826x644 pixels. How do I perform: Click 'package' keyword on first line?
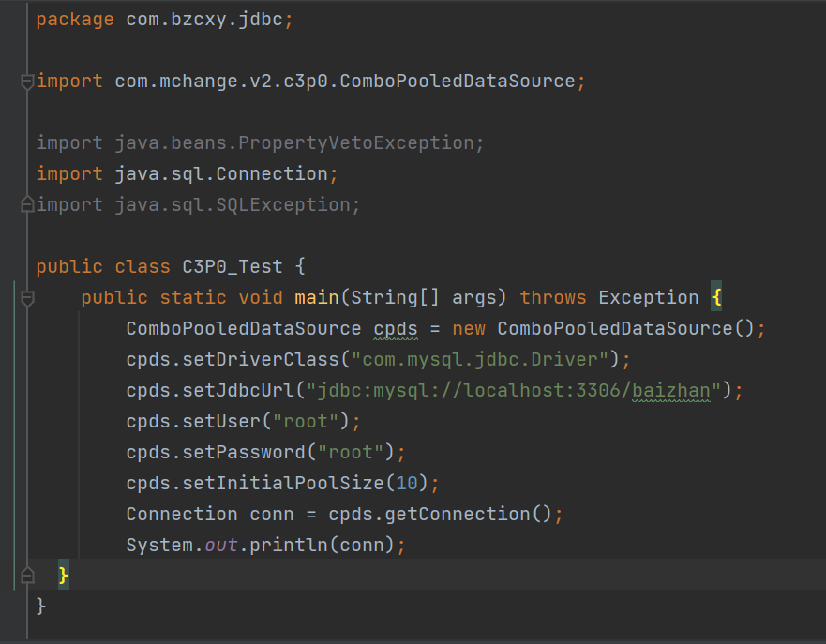pyautogui.click(x=75, y=20)
